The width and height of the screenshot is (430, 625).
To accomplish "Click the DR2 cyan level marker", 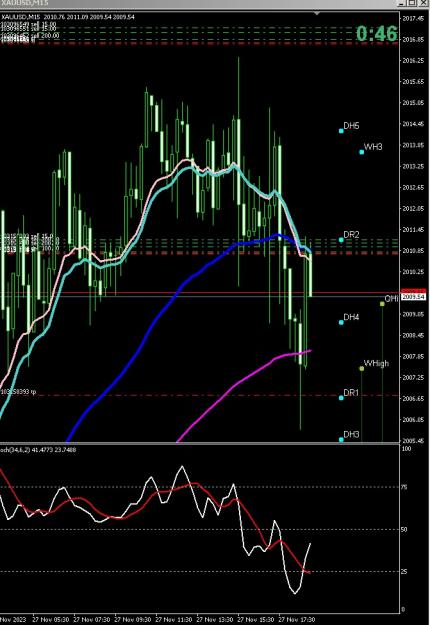I will click(x=341, y=240).
